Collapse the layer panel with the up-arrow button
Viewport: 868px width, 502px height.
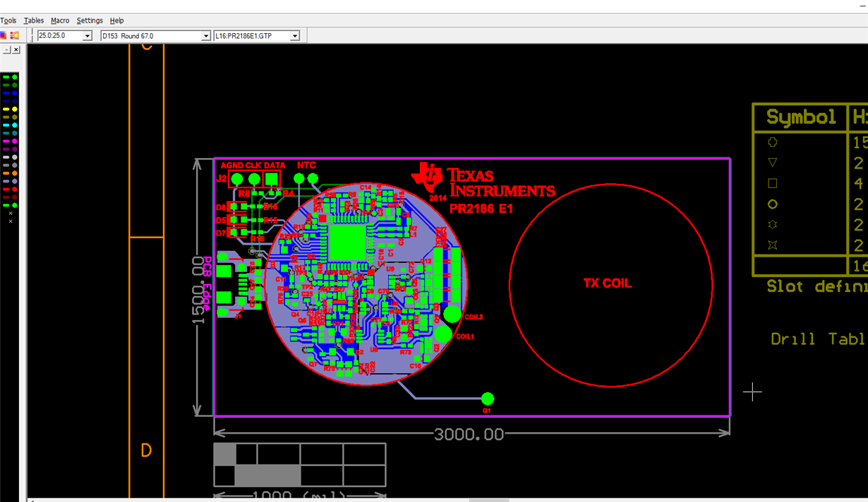(x=6, y=50)
